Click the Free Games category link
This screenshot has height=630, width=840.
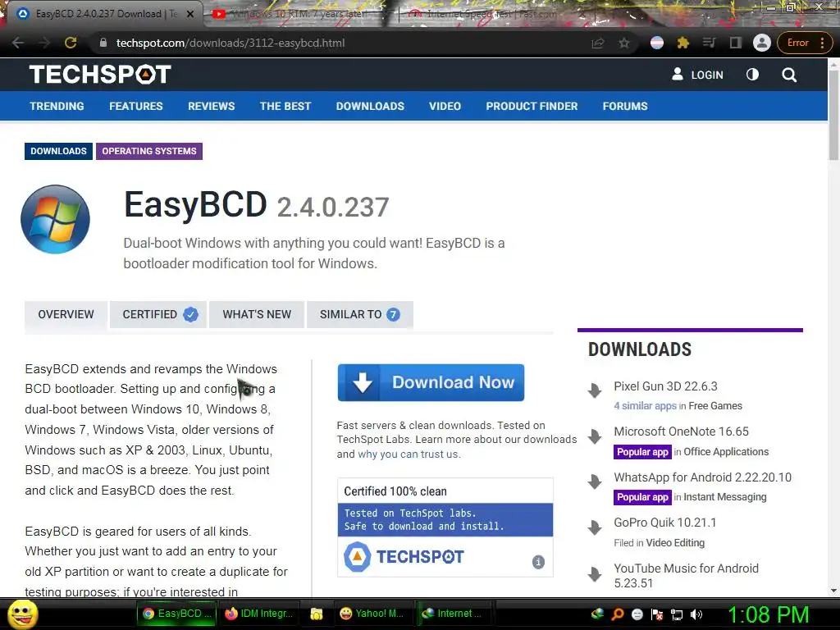715,406
